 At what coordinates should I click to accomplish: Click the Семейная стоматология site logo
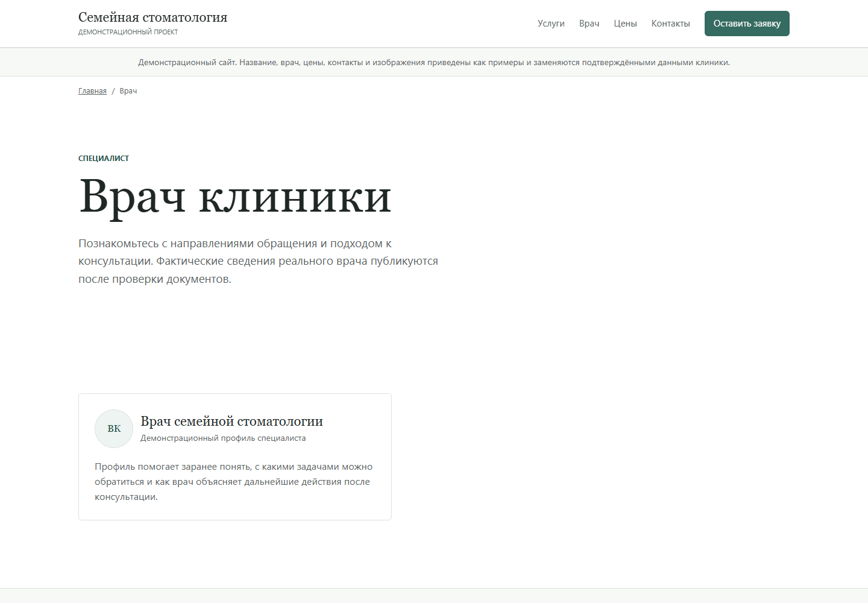pyautogui.click(x=153, y=17)
